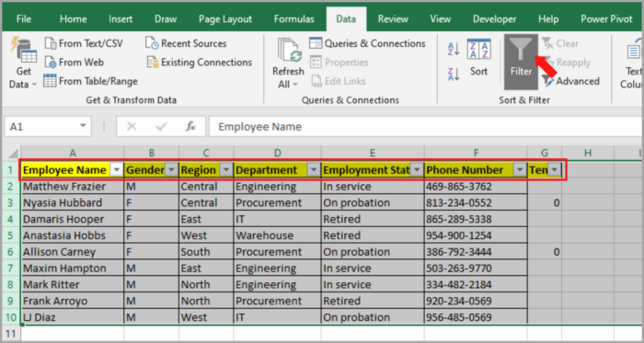Open the Name Box dropdown
Image resolution: width=644 pixels, height=343 pixels.
(x=83, y=126)
